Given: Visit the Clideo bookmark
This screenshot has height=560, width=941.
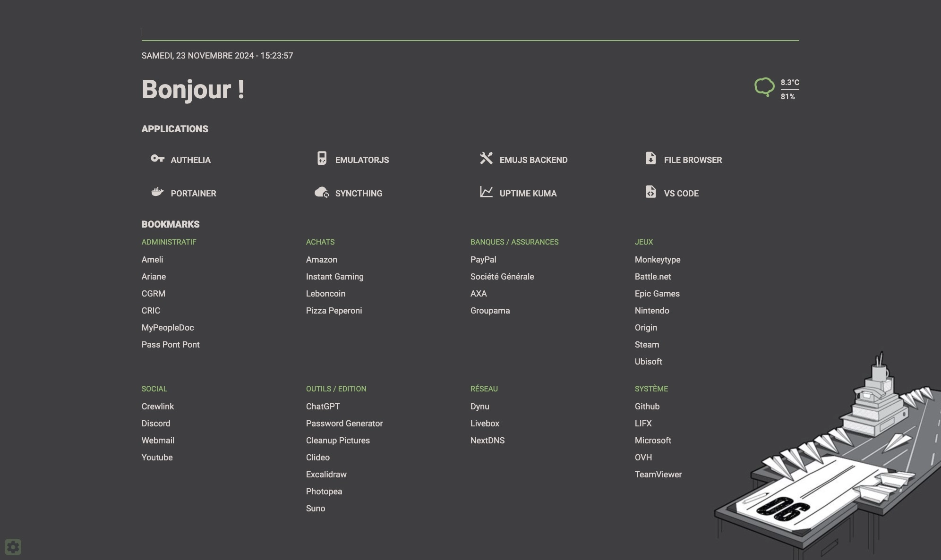Looking at the screenshot, I should (318, 458).
